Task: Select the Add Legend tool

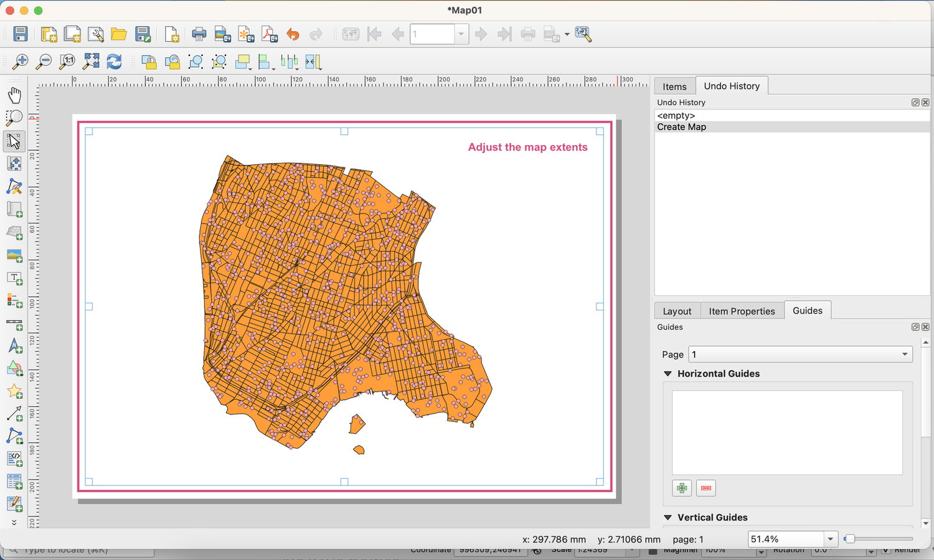Action: (x=15, y=301)
